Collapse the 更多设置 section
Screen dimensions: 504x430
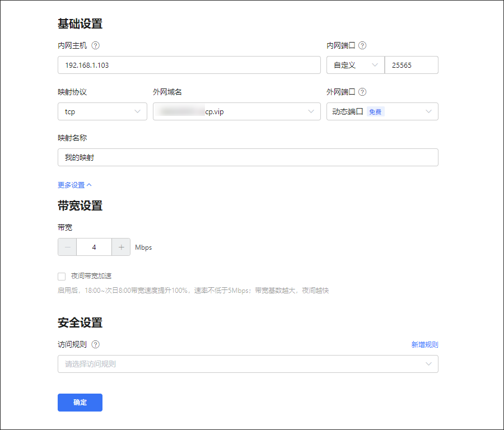click(74, 185)
